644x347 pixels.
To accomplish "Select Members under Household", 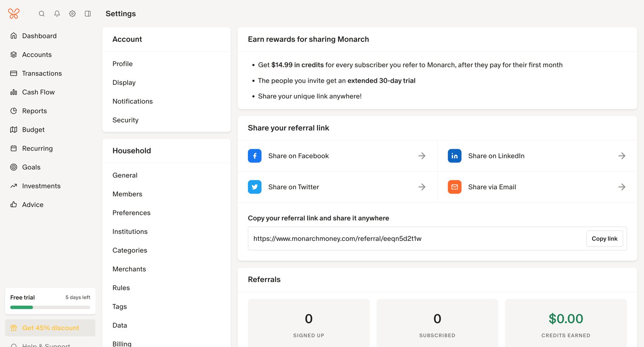I will click(x=167, y=194).
